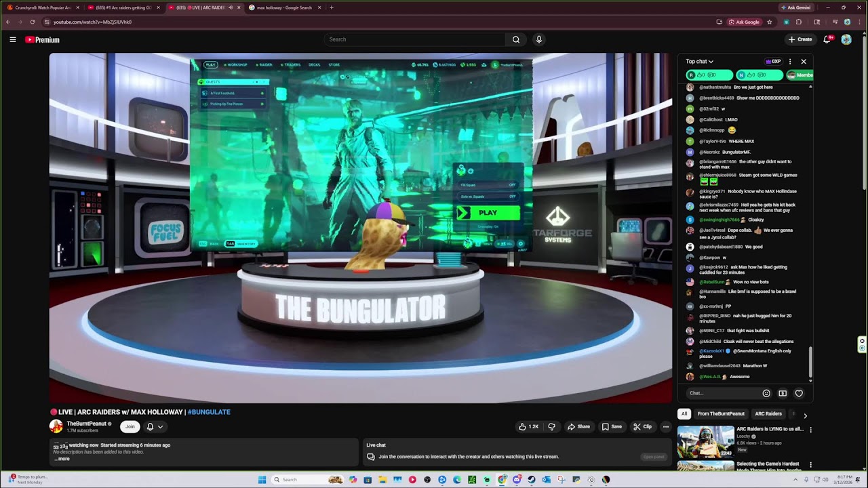
Task: Switch to max holloway Google Search tab
Action: [x=283, y=7]
